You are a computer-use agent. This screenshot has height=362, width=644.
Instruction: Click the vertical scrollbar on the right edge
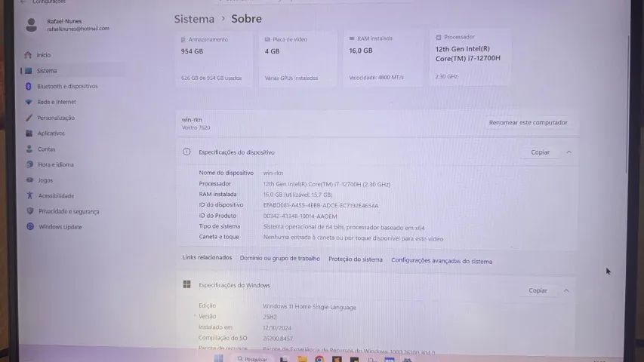pos(627,103)
